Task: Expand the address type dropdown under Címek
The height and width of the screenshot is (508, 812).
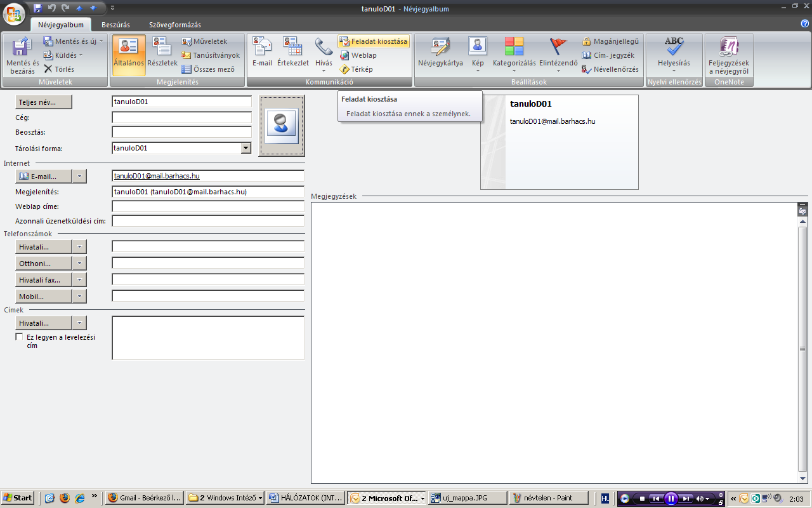Action: 80,323
